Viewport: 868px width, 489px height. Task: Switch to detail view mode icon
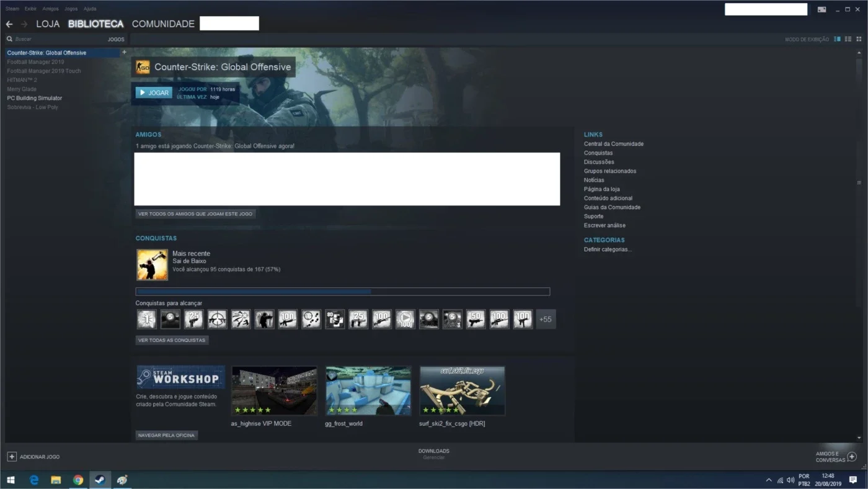(837, 39)
